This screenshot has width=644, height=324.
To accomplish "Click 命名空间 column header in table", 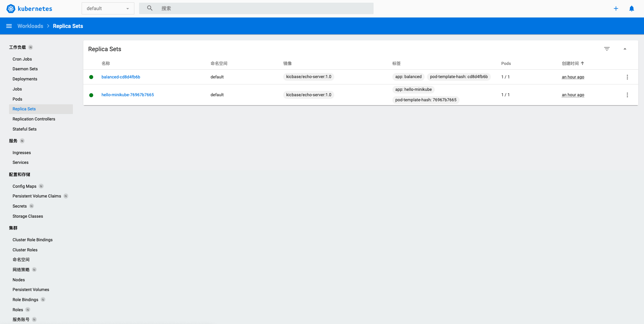I will pyautogui.click(x=219, y=63).
